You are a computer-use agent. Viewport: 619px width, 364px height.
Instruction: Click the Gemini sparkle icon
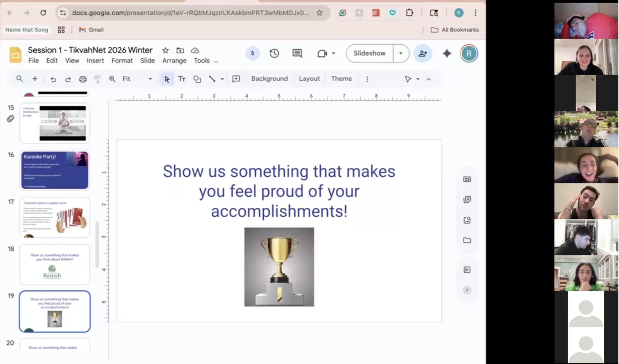[447, 53]
